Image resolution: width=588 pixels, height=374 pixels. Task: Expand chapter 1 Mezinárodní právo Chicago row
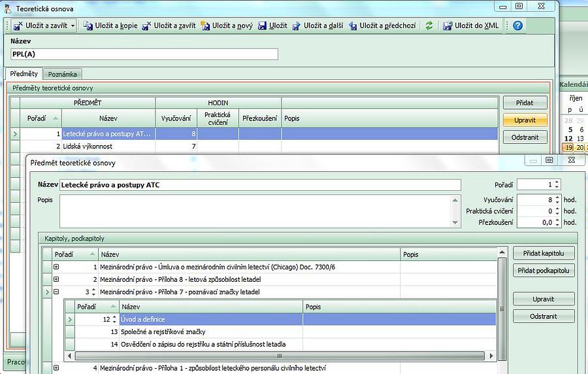[56, 267]
